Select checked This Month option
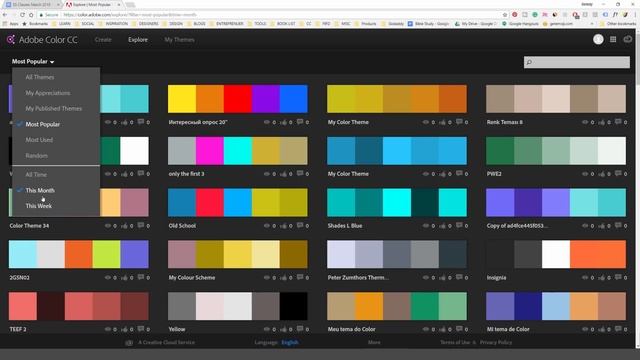The width and height of the screenshot is (640, 360). coord(40,190)
